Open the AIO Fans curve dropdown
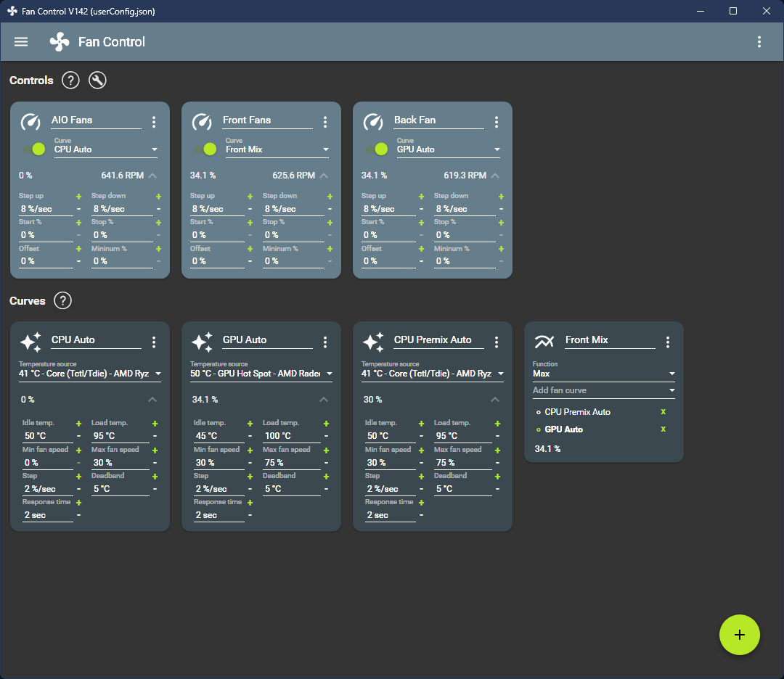The width and height of the screenshot is (784, 679). coord(106,149)
